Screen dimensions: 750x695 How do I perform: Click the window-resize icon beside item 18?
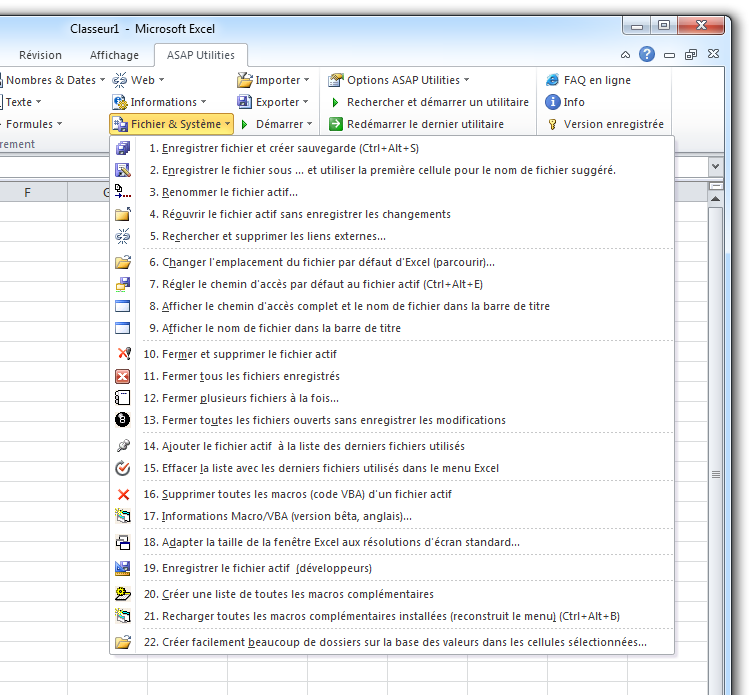123,542
